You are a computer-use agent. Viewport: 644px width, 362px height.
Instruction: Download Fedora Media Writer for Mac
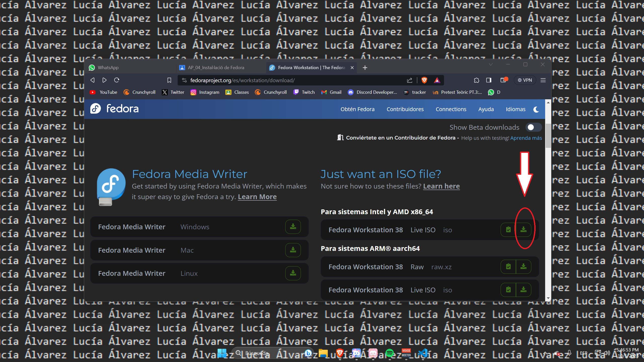pyautogui.click(x=293, y=250)
